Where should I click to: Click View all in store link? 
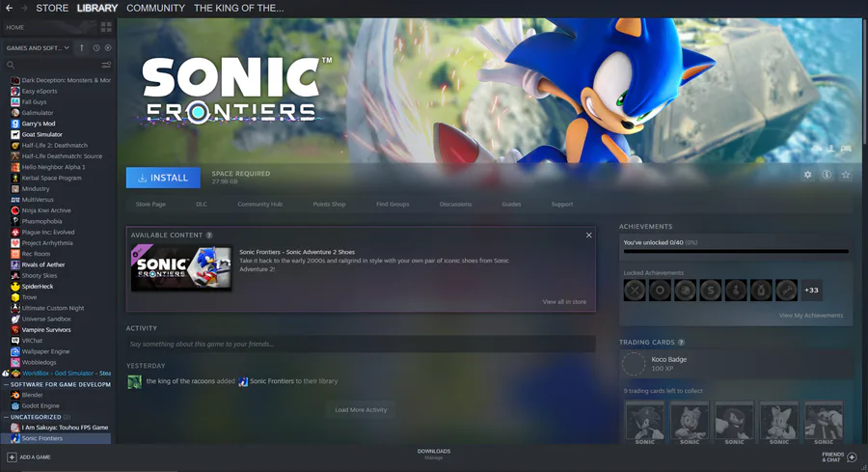(564, 302)
